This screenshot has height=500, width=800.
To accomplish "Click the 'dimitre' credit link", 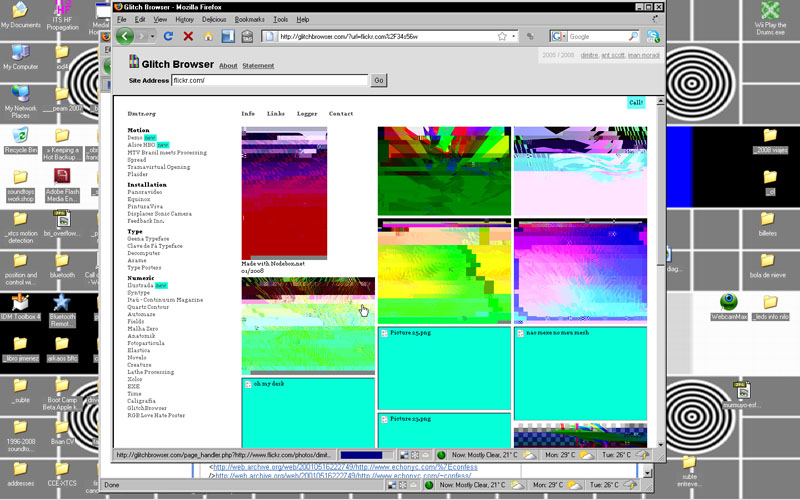I will pos(589,55).
